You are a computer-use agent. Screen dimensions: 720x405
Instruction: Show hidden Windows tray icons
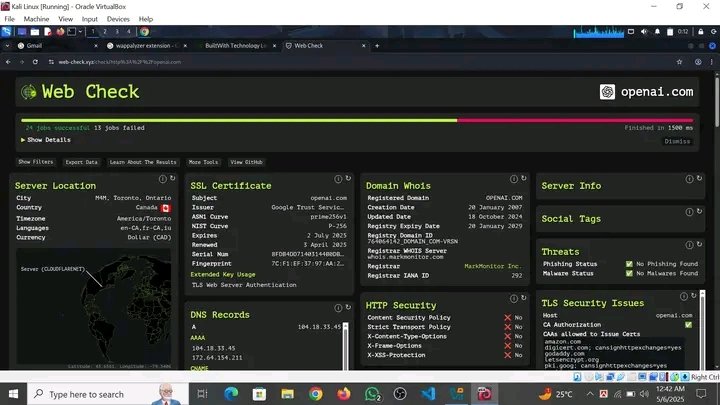590,394
